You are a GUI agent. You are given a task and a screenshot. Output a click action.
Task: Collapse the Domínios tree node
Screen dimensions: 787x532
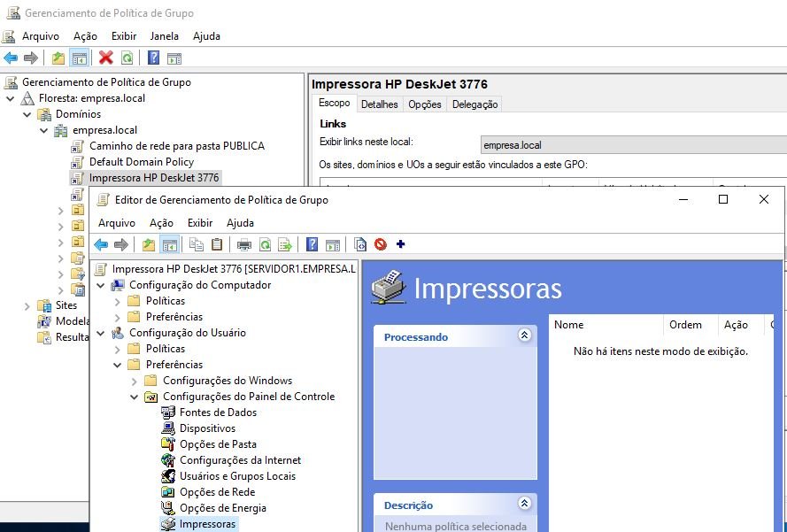(27, 114)
